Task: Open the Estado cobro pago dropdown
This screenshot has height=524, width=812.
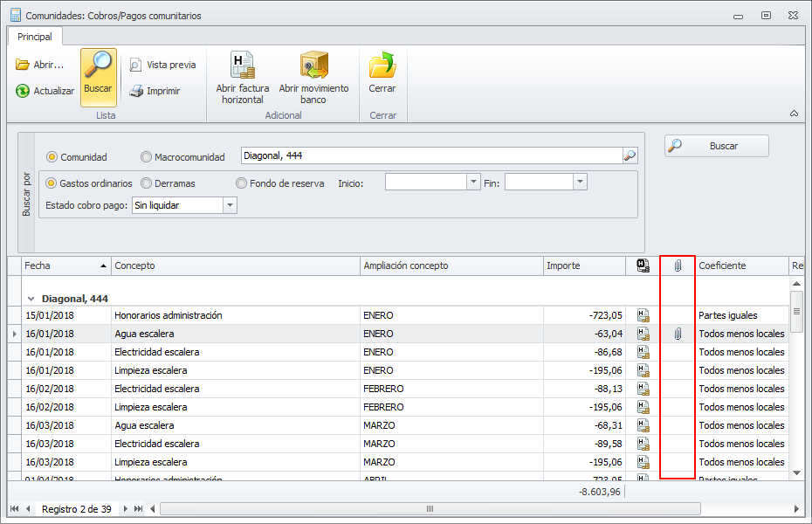Action: [231, 205]
